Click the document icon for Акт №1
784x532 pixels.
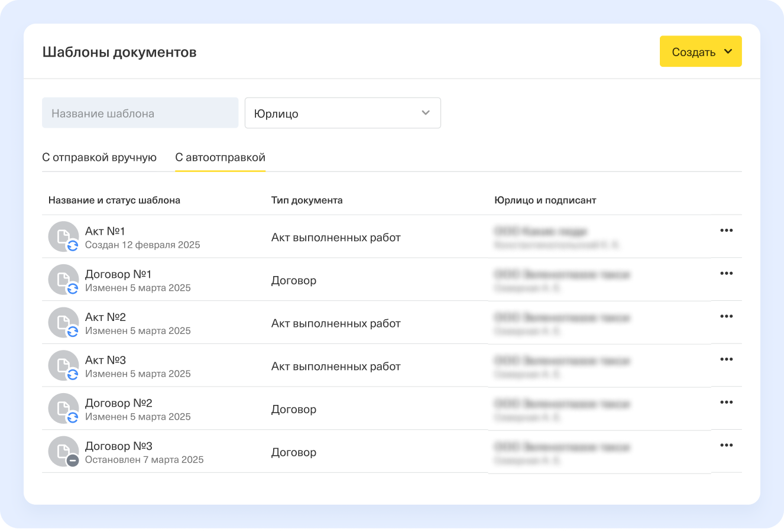pyautogui.click(x=63, y=236)
